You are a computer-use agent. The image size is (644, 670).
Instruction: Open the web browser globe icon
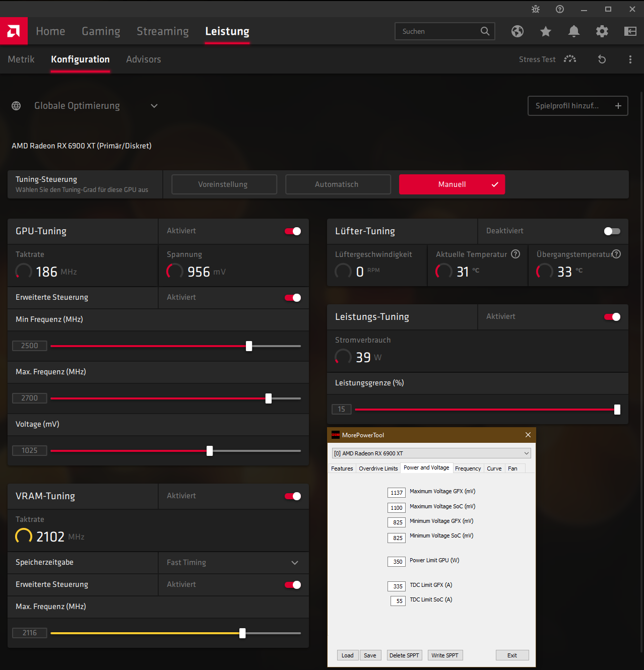(518, 31)
